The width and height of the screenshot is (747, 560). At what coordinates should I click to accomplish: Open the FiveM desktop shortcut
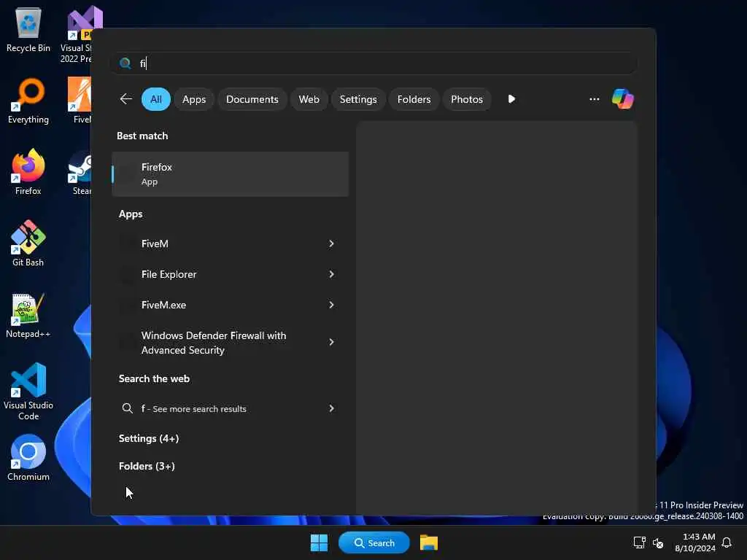tap(80, 101)
